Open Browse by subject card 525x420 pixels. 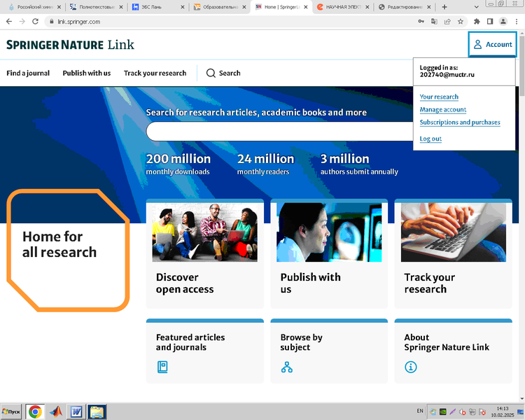(x=329, y=351)
